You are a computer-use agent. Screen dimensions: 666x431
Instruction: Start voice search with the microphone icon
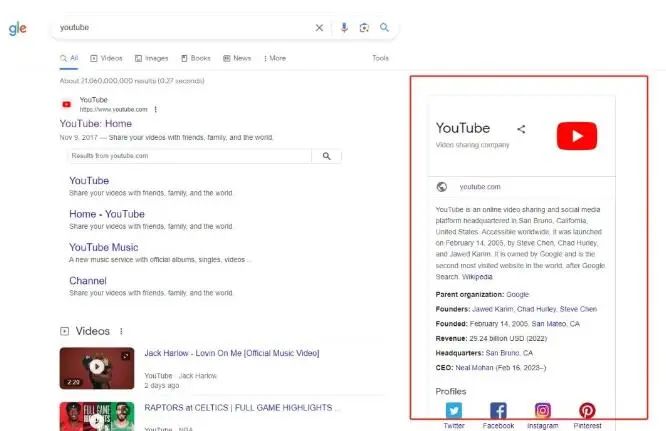click(344, 28)
